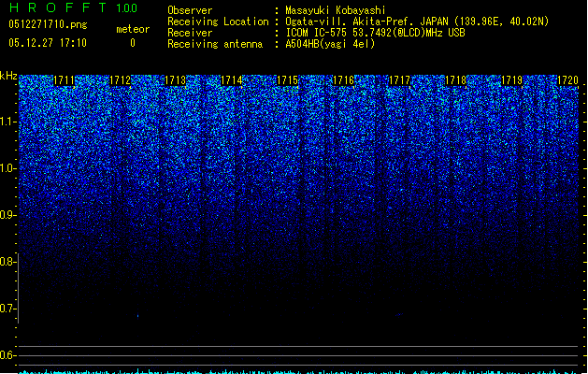Image resolution: width=588 pixels, height=374 pixels.
Task: Select the 1712 time marker
Action: (120, 80)
